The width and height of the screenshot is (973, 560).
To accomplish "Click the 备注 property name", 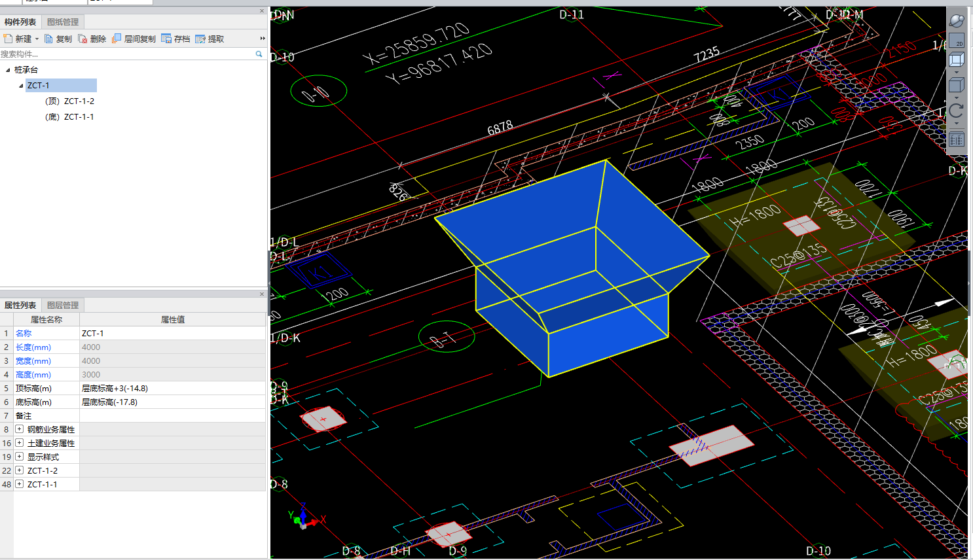I will pos(24,416).
